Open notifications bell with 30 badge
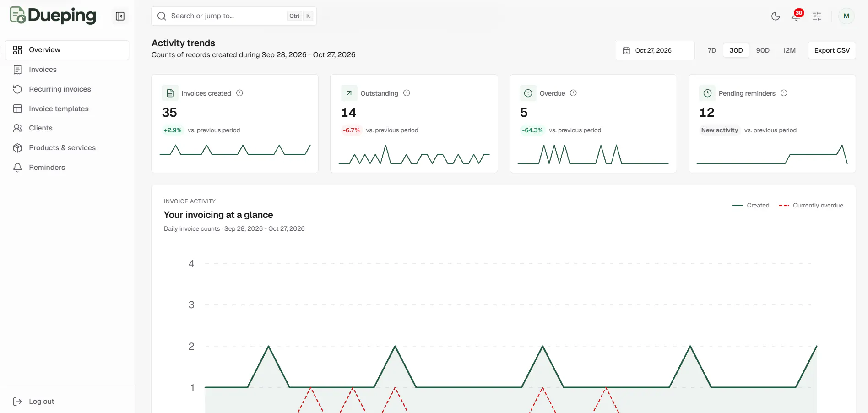 point(797,16)
